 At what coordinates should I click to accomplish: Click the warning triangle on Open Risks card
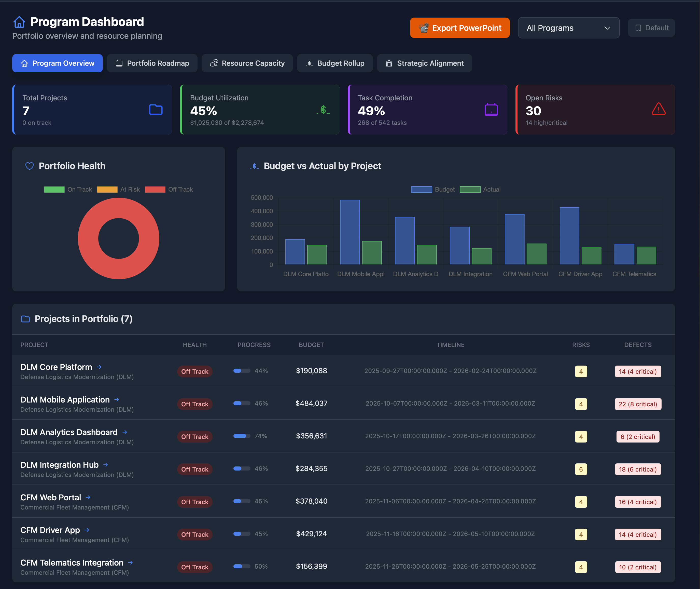658,110
